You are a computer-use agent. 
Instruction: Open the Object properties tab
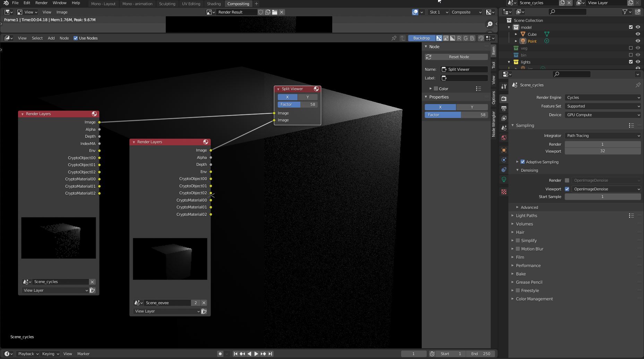504,150
